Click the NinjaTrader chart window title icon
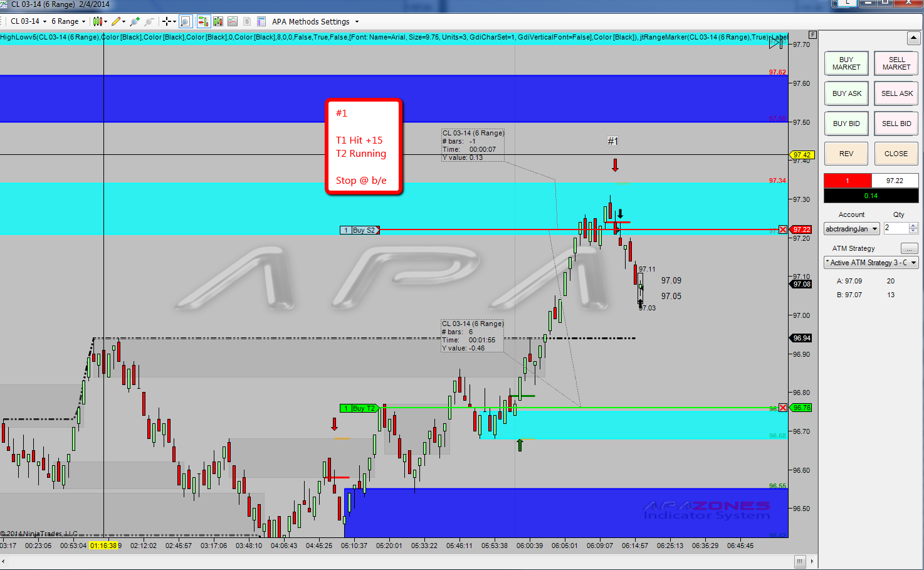The image size is (924, 570). pyautogui.click(x=4, y=4)
